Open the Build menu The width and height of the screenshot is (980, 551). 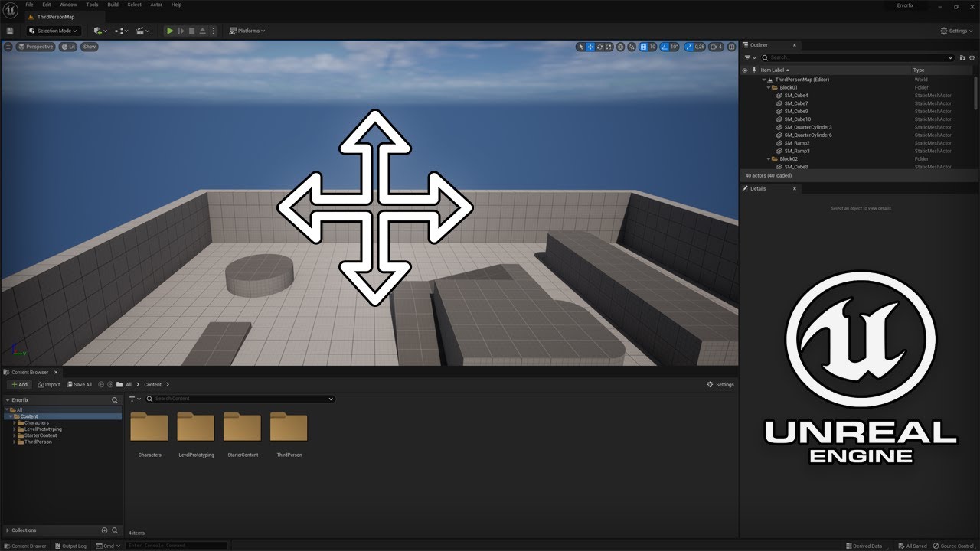(x=113, y=5)
